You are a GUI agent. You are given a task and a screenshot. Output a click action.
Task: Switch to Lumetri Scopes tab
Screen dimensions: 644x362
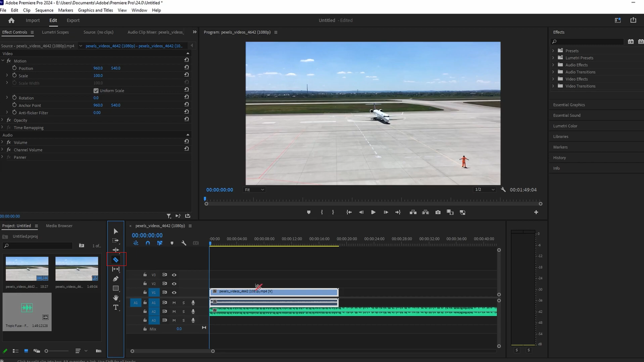[x=55, y=32]
